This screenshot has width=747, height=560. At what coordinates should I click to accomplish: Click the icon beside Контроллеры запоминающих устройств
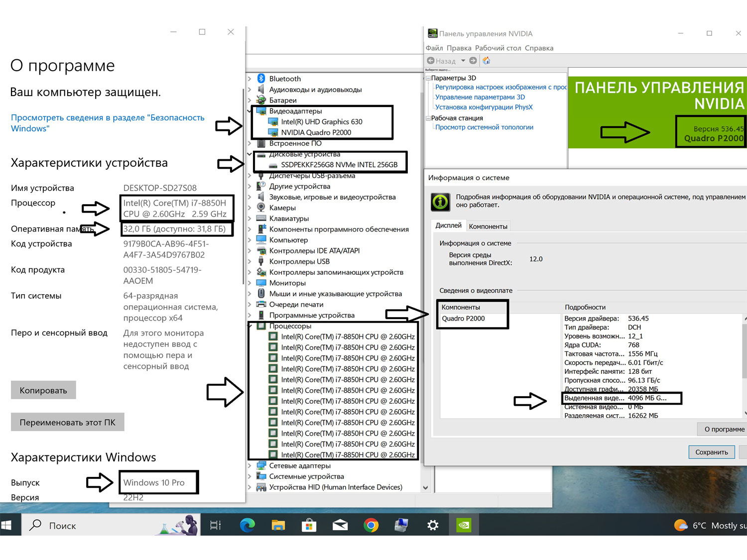click(x=261, y=272)
